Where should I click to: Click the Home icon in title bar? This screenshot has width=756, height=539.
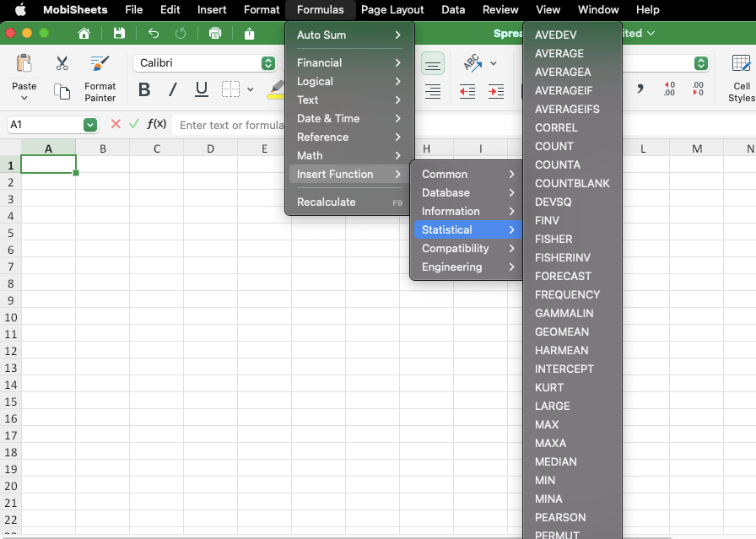click(x=84, y=34)
